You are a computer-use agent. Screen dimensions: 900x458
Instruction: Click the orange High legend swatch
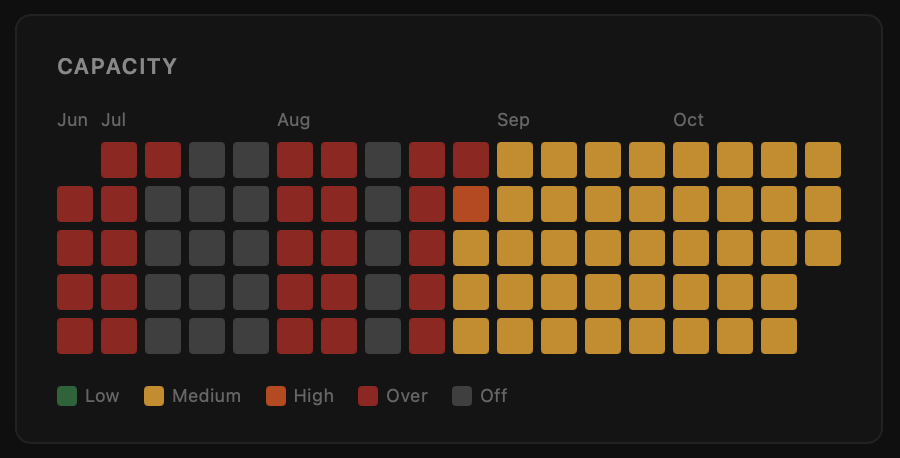click(x=276, y=396)
